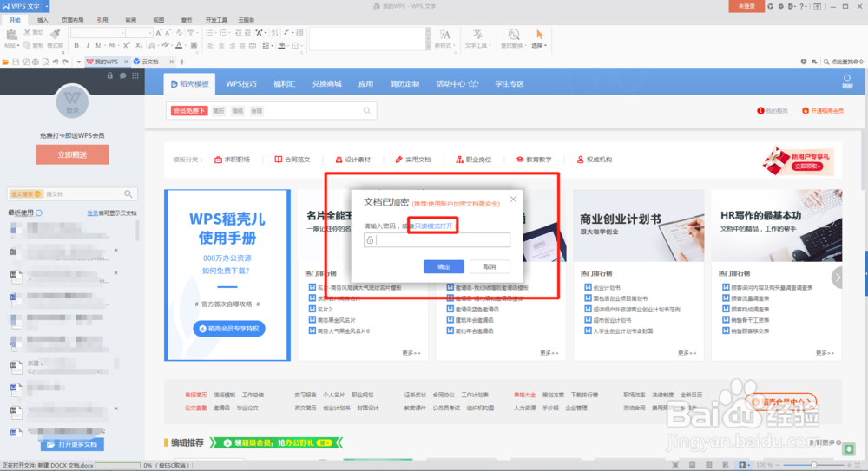
Task: Click the New Style icon in ribbon
Action: [444, 35]
